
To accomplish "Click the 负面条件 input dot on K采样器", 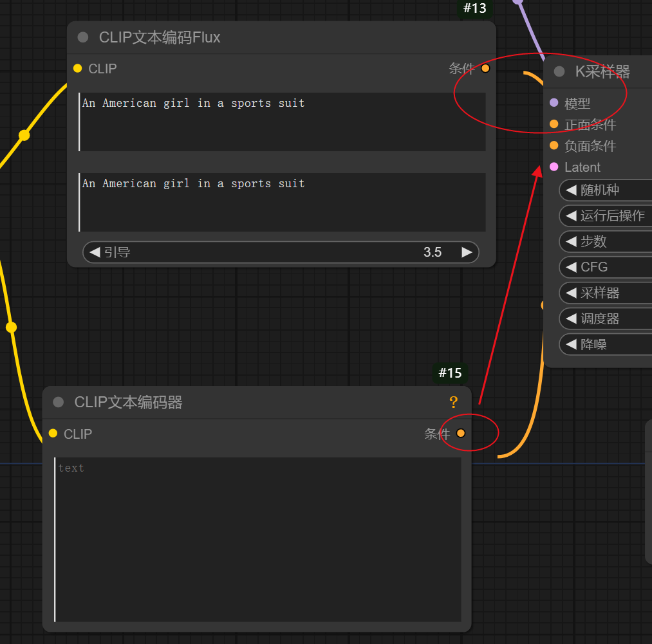I will pos(554,146).
